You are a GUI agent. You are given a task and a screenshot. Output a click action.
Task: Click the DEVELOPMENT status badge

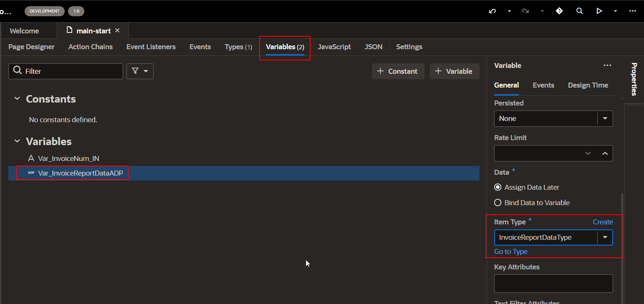pos(44,11)
